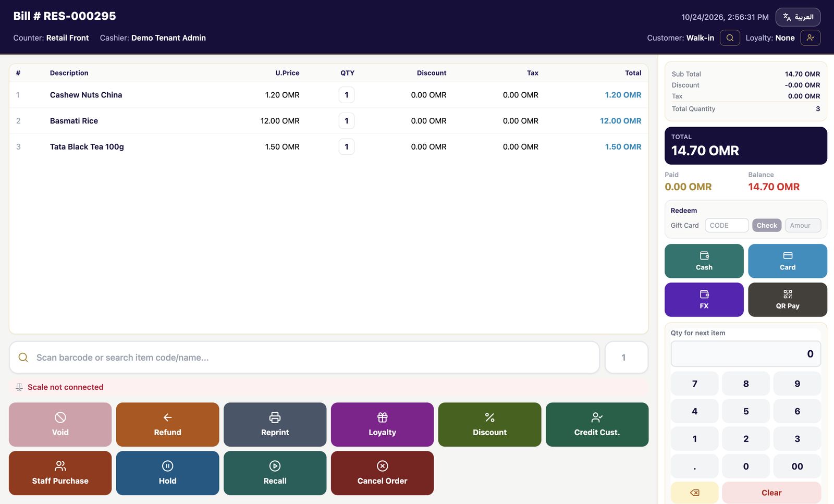Click the Qty for next item field
Screen dimensions: 834x504
click(746, 354)
